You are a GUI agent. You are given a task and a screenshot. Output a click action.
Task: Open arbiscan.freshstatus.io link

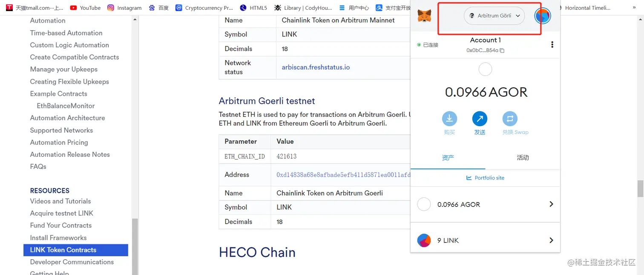tap(316, 67)
